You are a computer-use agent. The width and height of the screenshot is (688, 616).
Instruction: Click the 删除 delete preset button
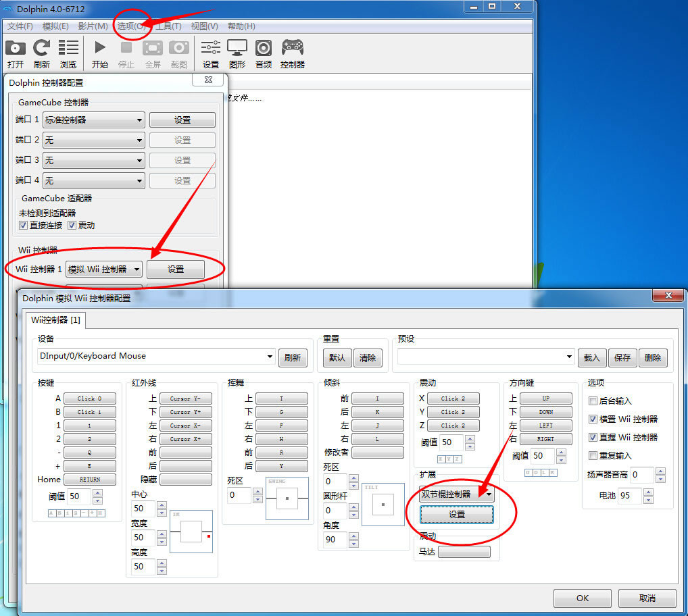[x=653, y=358]
